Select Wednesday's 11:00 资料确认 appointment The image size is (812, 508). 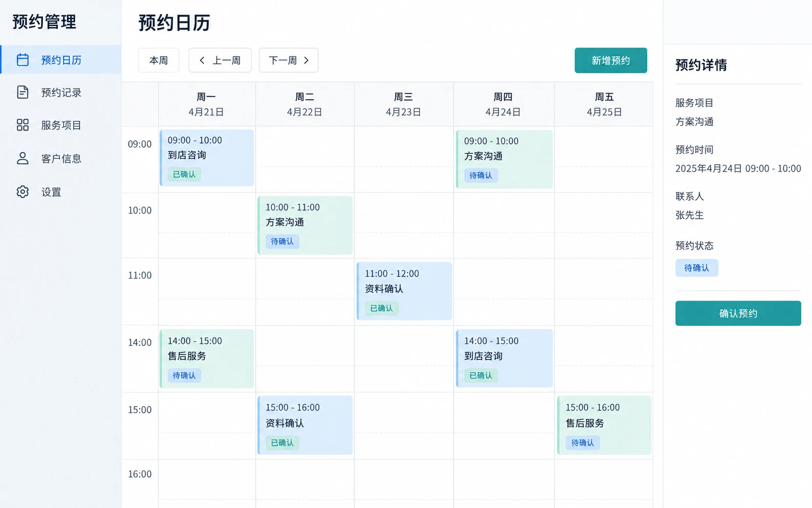[404, 291]
